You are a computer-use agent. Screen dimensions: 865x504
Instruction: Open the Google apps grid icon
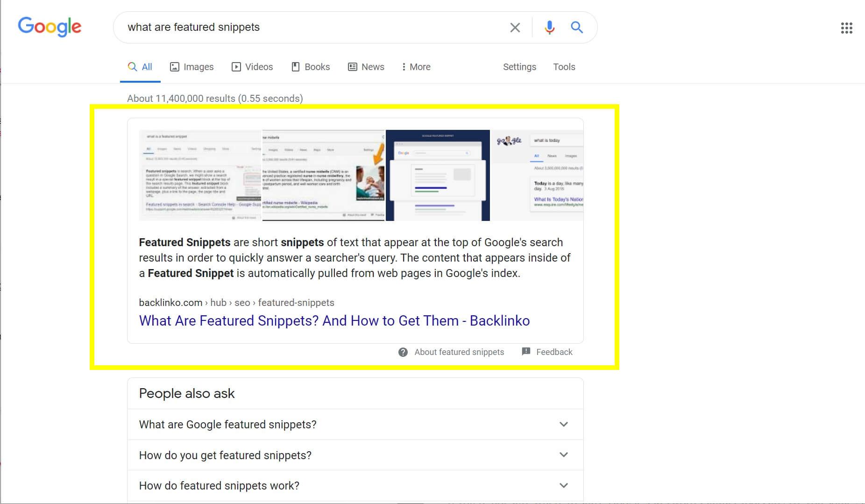(x=847, y=28)
